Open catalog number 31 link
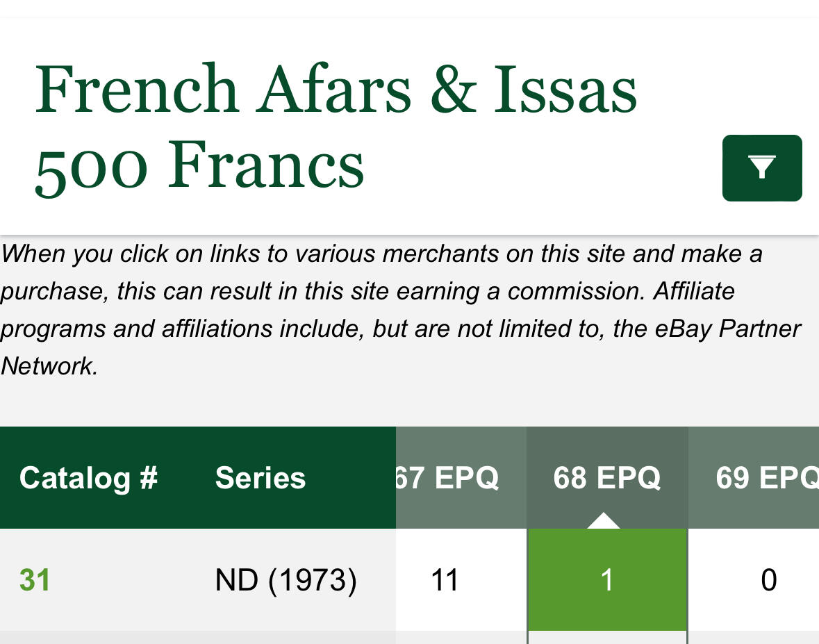Screen dimensions: 819x644 tap(35, 580)
